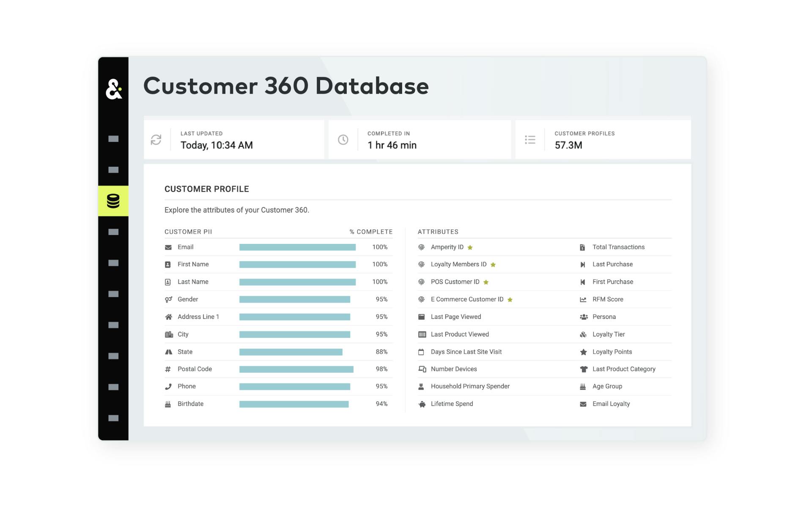This screenshot has width=812, height=508.
Task: Click the t-shirt icon for Last Product Category
Action: coord(584,369)
